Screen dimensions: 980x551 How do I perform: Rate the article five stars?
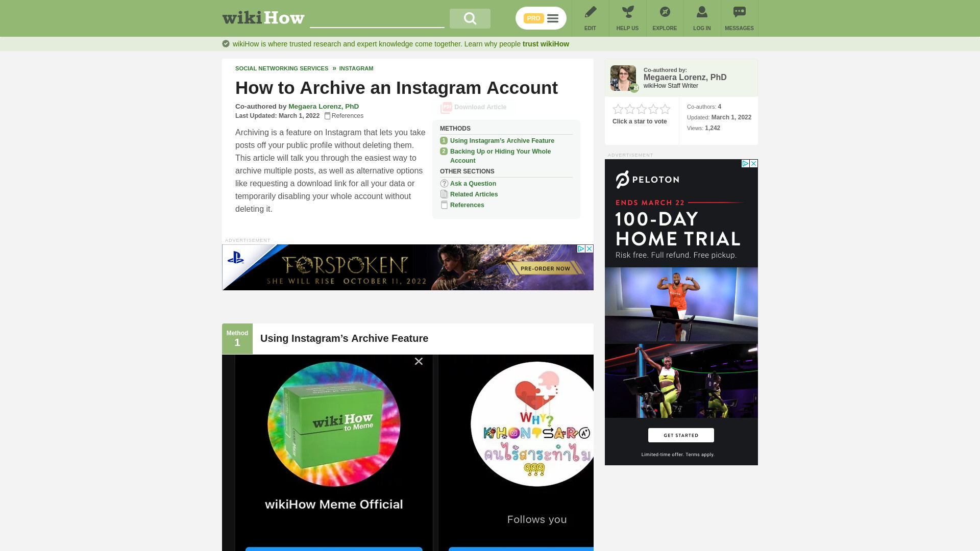point(665,109)
